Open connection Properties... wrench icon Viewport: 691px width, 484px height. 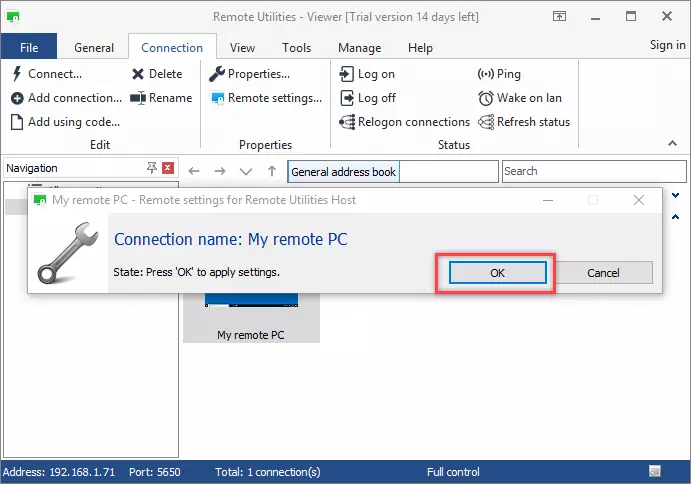(217, 74)
